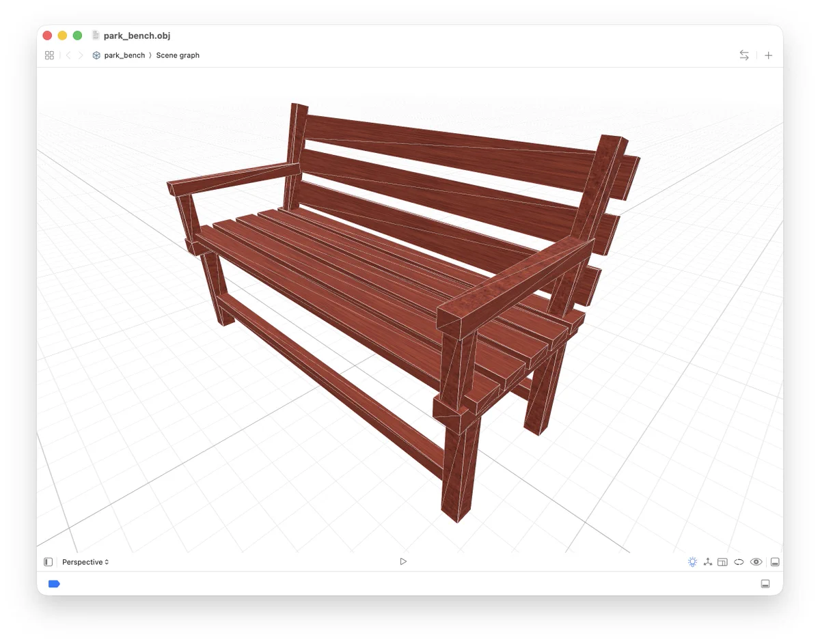Click the park_bench.obj window title
This screenshot has height=644, width=820.
(137, 36)
